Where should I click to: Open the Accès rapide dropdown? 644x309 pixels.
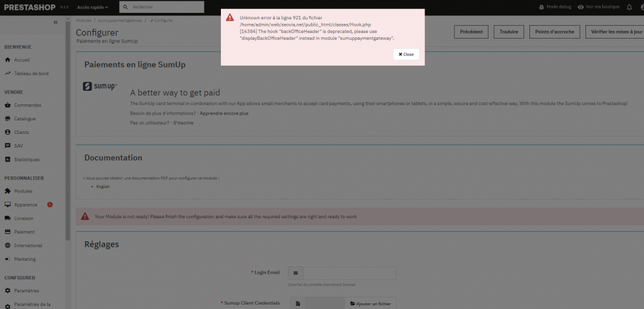tap(92, 7)
